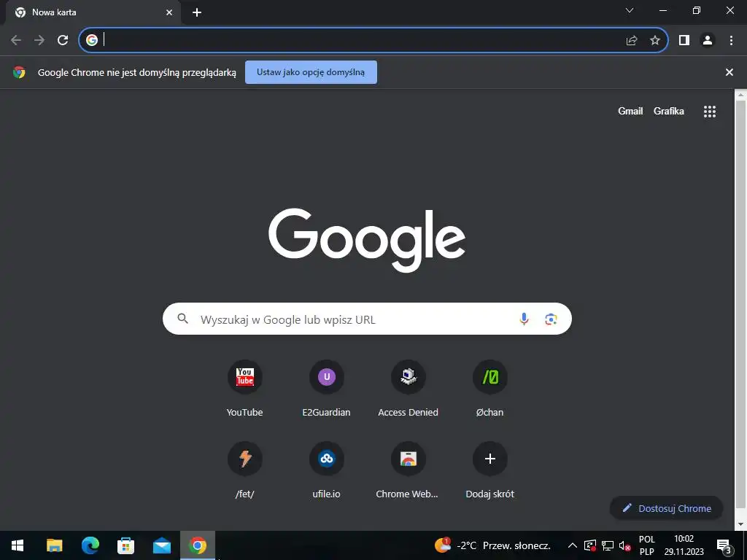Viewport: 747px width, 560px height.
Task: Mute/unmute via the taskbar volume icon
Action: 624,545
